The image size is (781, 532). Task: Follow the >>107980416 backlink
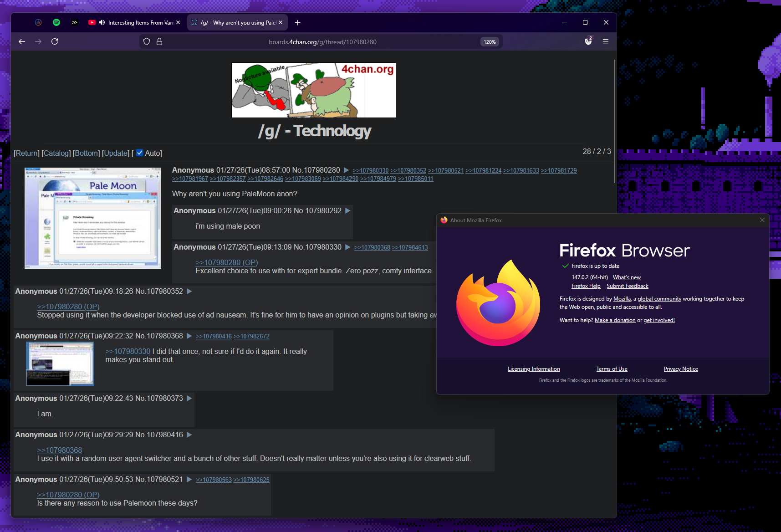214,337
